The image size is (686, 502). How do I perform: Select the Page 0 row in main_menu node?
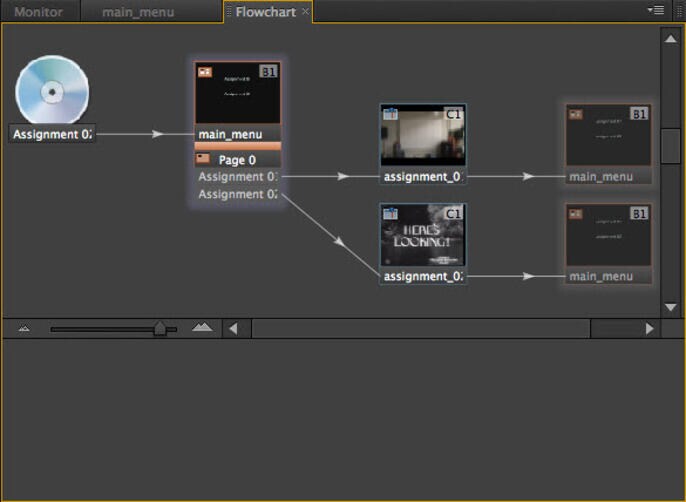(238, 159)
